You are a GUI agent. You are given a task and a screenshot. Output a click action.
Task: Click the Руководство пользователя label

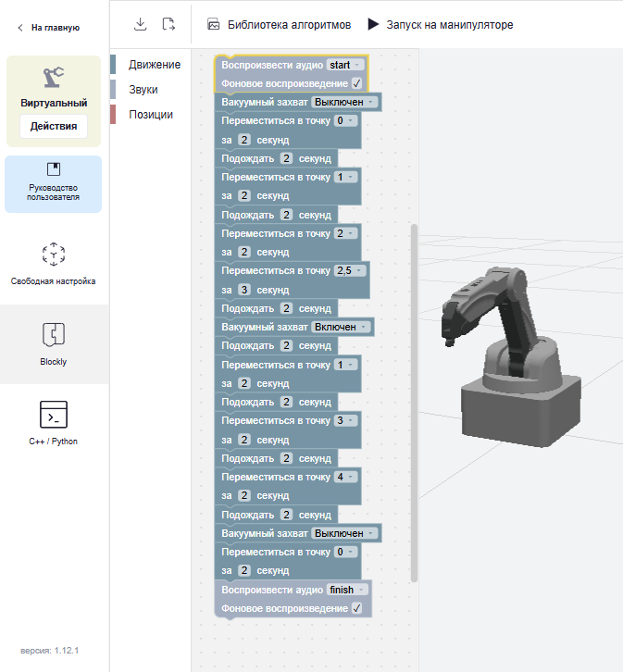[x=53, y=193]
